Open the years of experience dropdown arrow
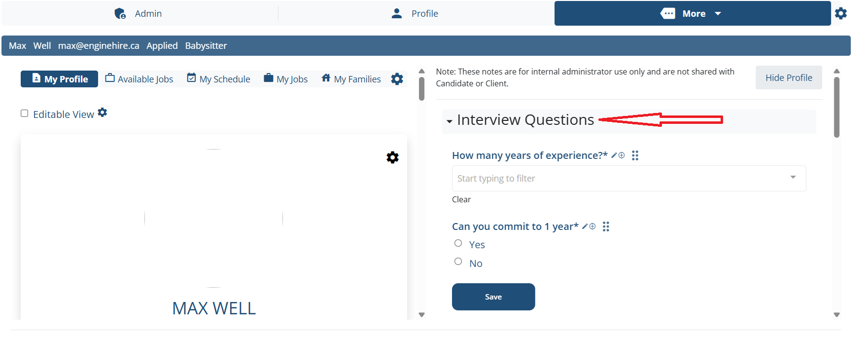The height and width of the screenshot is (339, 868). (793, 177)
